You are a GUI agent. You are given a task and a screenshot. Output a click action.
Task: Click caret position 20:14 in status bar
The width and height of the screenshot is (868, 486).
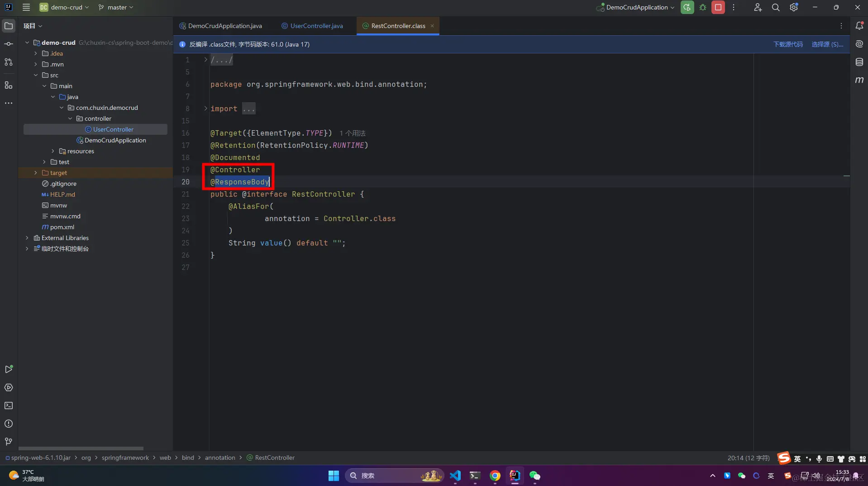pyautogui.click(x=748, y=458)
